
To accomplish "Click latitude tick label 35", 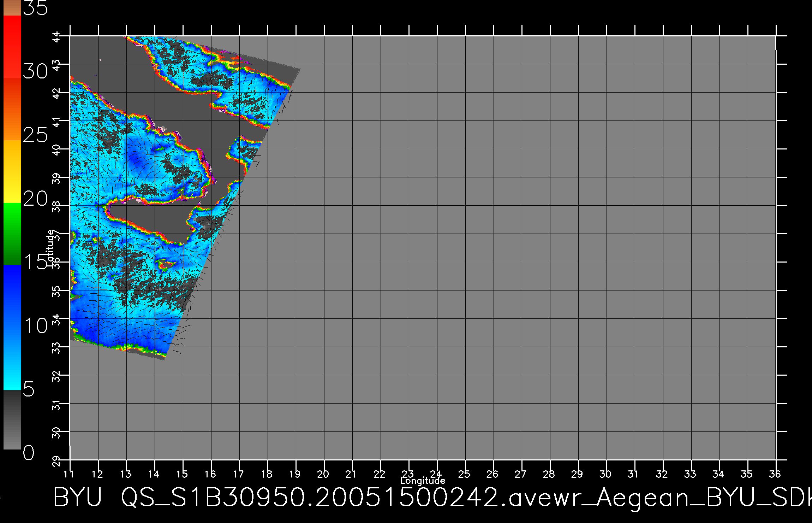I will (x=56, y=290).
